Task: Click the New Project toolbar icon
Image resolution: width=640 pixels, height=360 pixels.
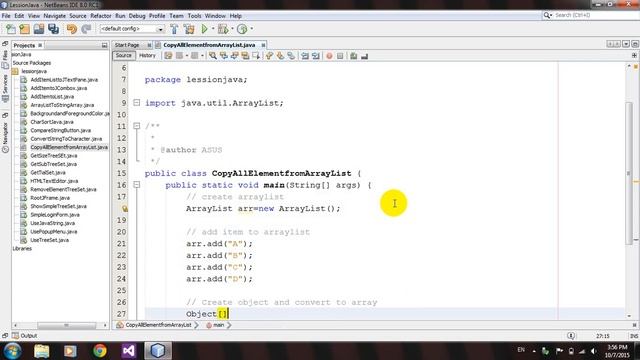Action: click(24, 29)
